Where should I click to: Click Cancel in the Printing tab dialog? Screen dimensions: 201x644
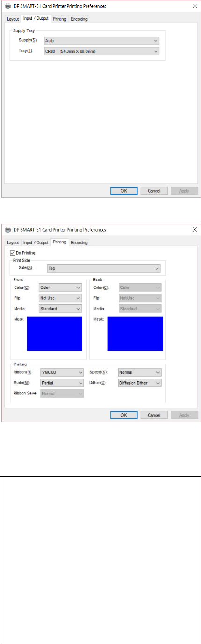154,415
